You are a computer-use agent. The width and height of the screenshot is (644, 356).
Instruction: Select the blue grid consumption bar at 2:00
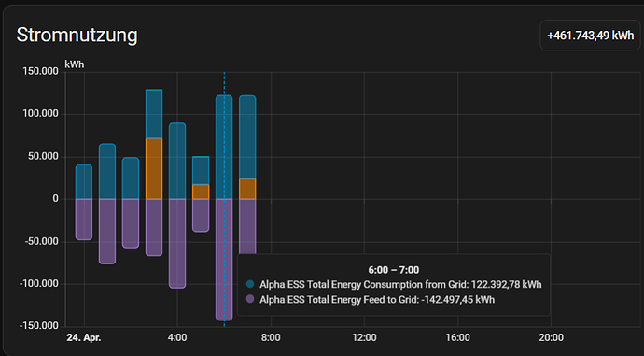131,178
